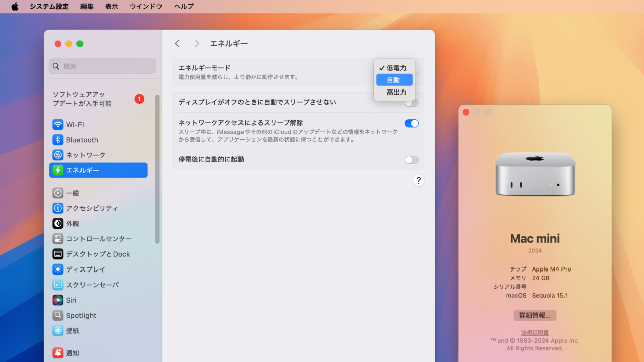Viewport: 644px width, 362px height.
Task: Disable ネットワークアクセスによるスリープ解除 switch
Action: point(411,123)
